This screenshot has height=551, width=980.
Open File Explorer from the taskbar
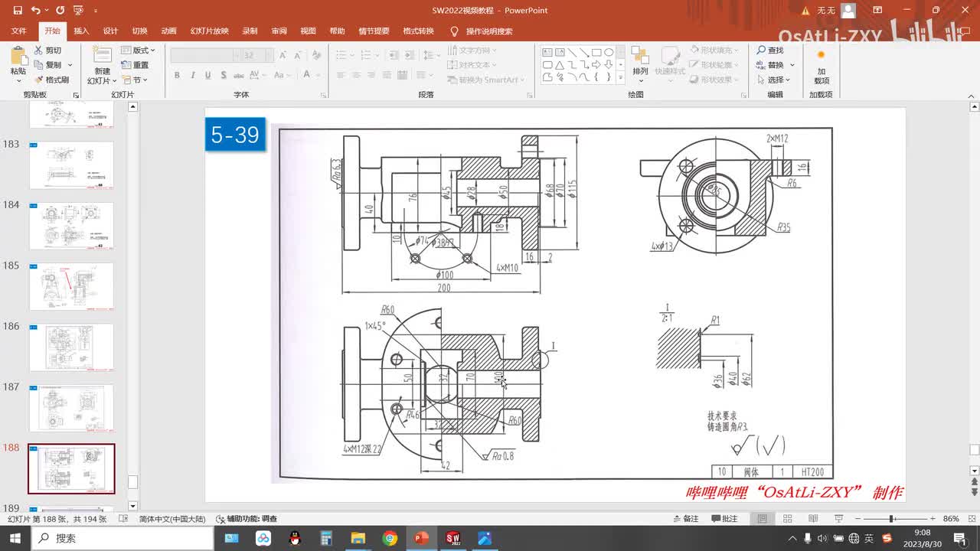click(358, 538)
